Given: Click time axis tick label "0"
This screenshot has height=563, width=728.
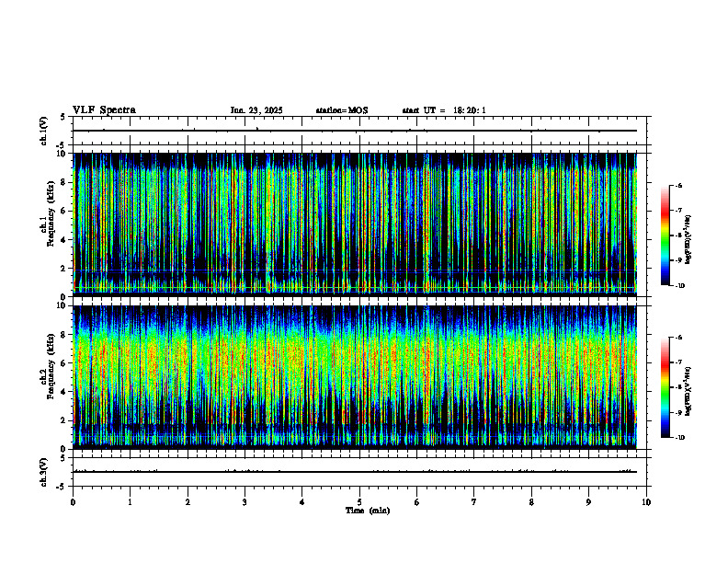Looking at the screenshot, I should tap(73, 502).
